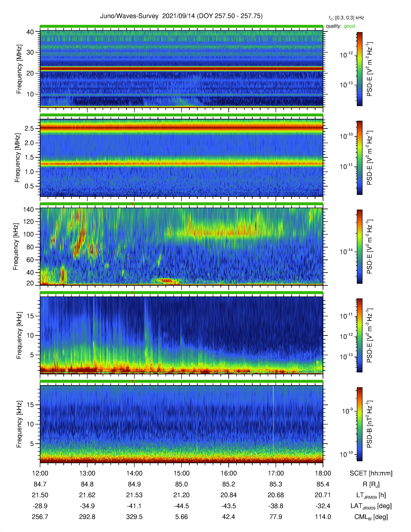
Task: Click the 12:00 SCET time label
Action: pos(40,473)
